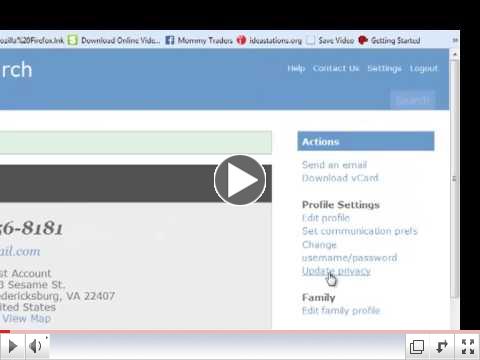The width and height of the screenshot is (480, 360).
Task: Click the phone number ending 6-8181
Action: pos(31,228)
